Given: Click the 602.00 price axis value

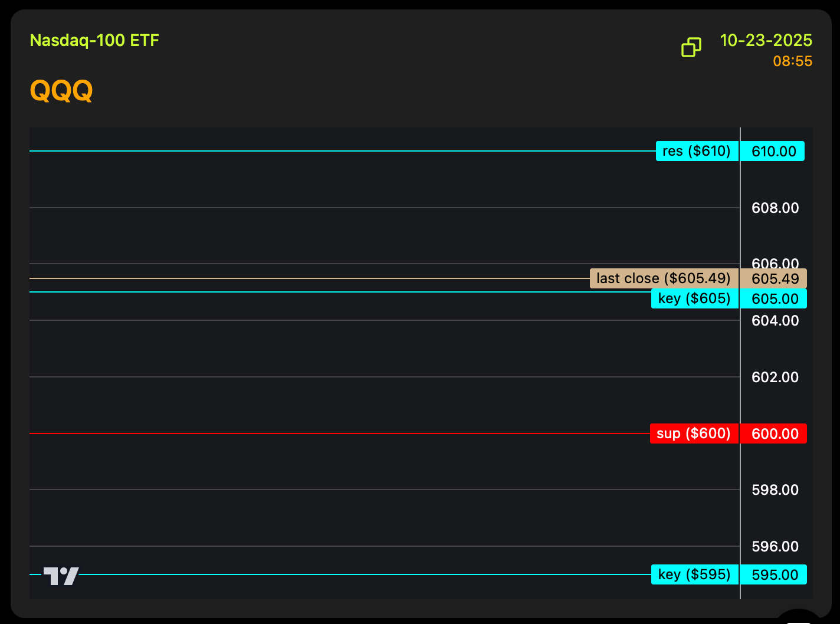Looking at the screenshot, I should 775,377.
